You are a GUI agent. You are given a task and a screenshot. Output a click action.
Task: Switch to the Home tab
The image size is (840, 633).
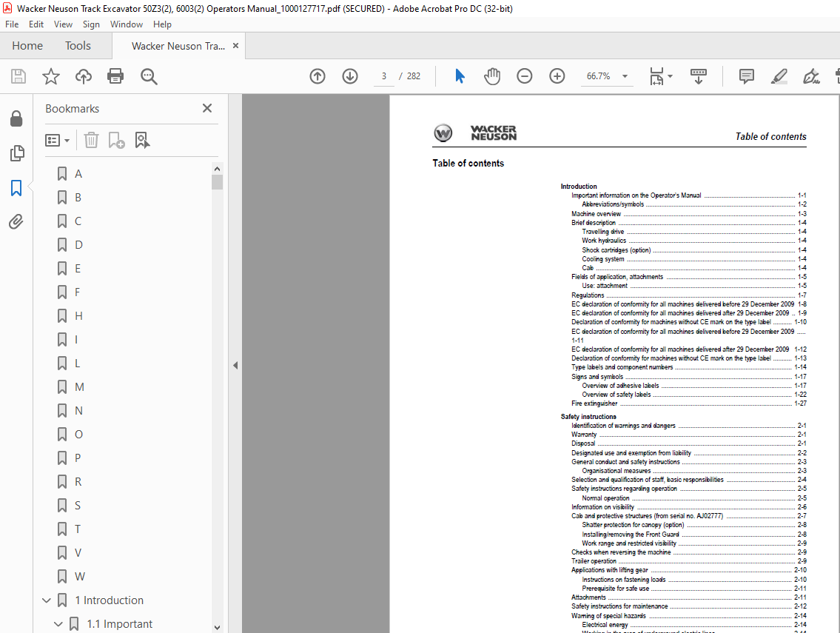pyautogui.click(x=27, y=46)
